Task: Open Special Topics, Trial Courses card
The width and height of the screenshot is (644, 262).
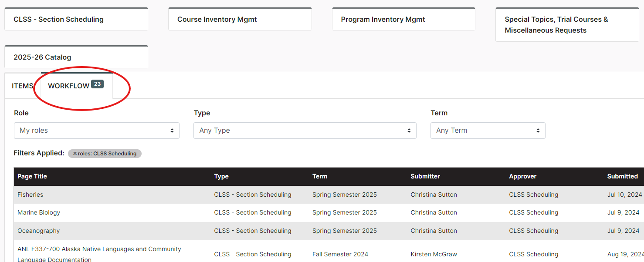Action: pos(567,25)
